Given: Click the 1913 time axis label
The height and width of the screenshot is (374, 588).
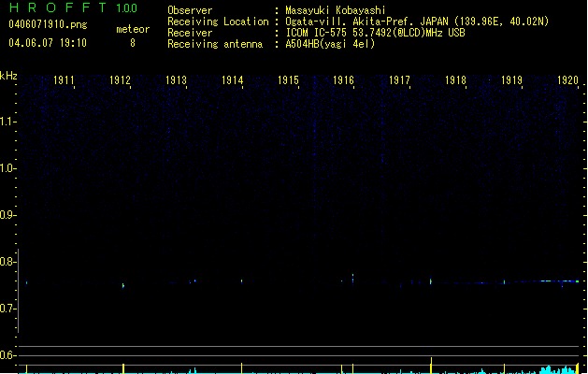Looking at the screenshot, I should click(x=176, y=80).
